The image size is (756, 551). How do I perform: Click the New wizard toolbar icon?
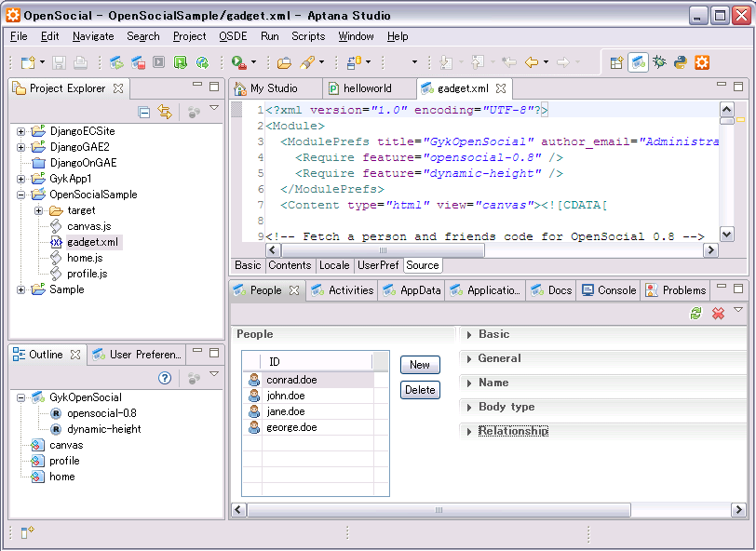pyautogui.click(x=28, y=62)
